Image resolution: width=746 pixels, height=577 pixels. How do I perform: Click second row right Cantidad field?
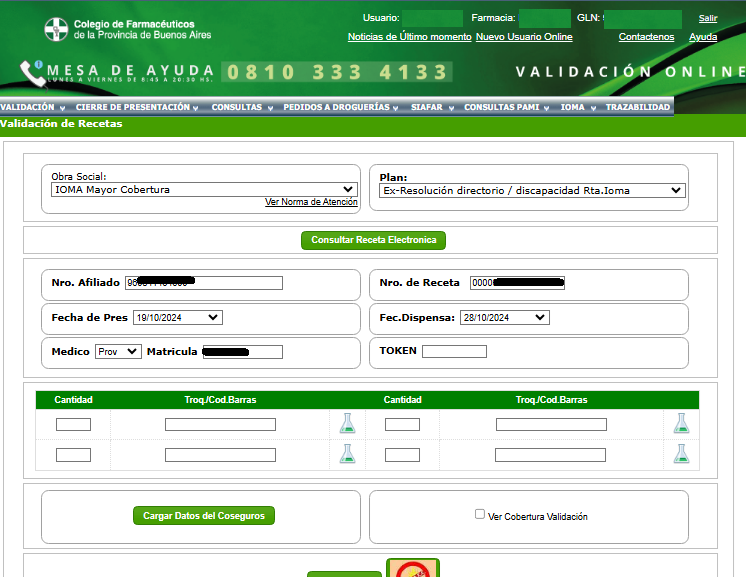pyautogui.click(x=402, y=455)
